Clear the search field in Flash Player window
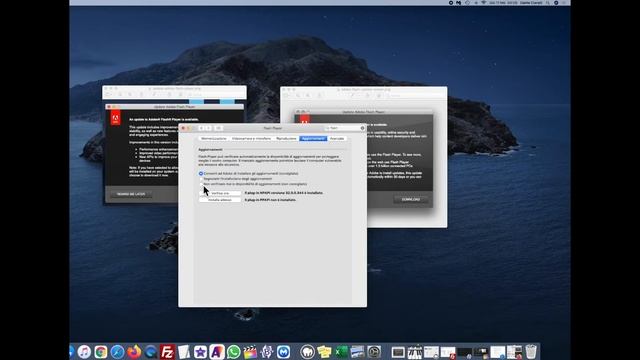 [362, 128]
